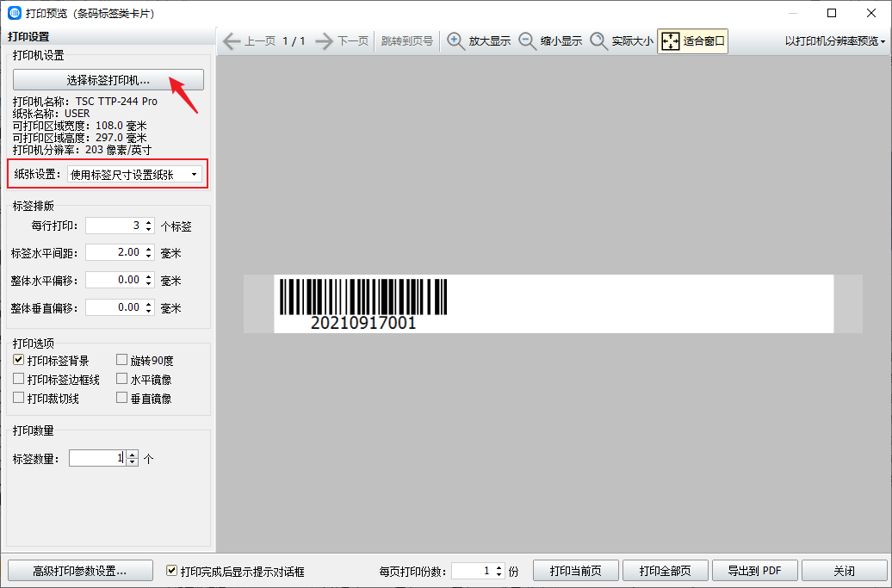
Task: Click 关闭 button
Action: tap(844, 571)
